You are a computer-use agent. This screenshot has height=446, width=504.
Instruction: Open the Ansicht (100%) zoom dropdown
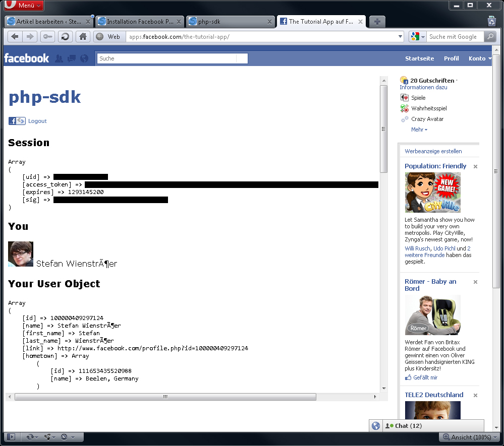tap(470, 437)
